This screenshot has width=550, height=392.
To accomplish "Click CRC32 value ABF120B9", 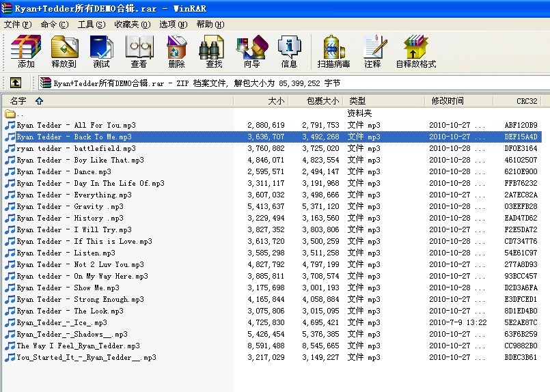I will point(521,125).
